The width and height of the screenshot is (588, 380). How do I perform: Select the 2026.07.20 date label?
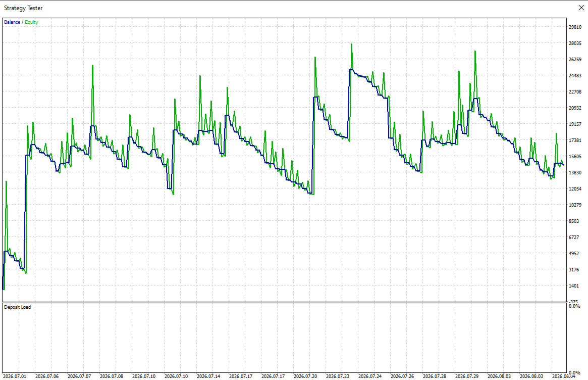pos(305,376)
